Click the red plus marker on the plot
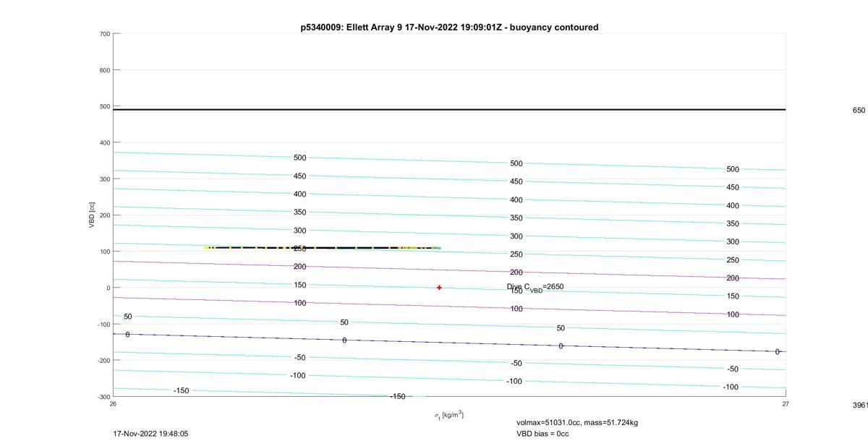868x446 pixels. coord(439,288)
